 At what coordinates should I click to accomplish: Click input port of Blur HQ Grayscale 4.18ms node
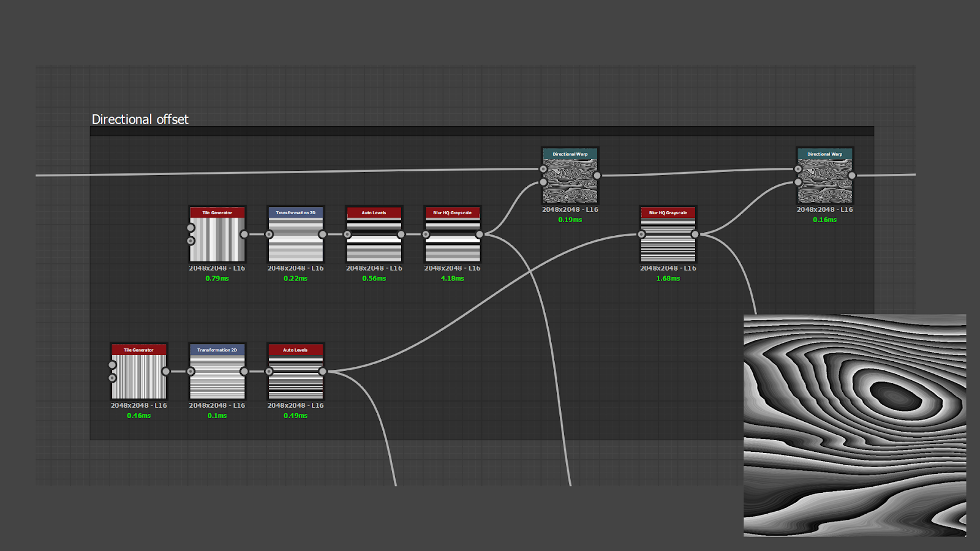pyautogui.click(x=426, y=234)
